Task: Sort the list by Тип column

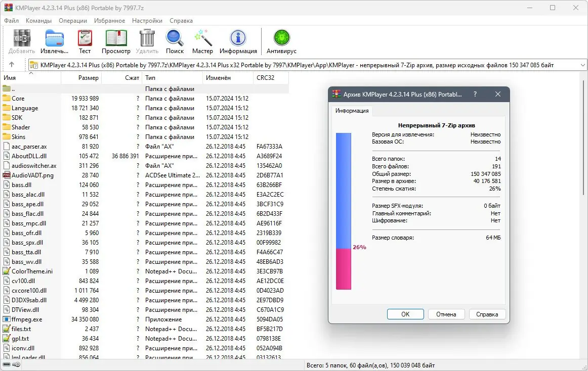Action: (x=173, y=77)
